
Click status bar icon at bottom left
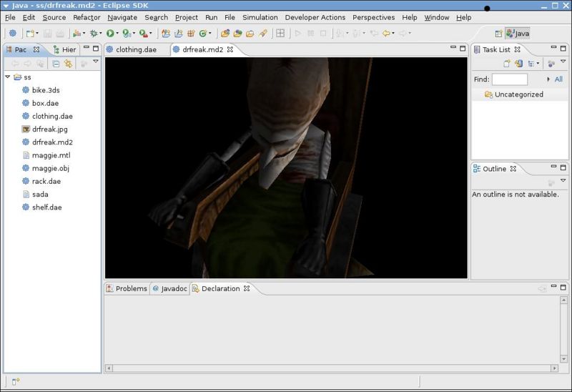click(x=15, y=382)
